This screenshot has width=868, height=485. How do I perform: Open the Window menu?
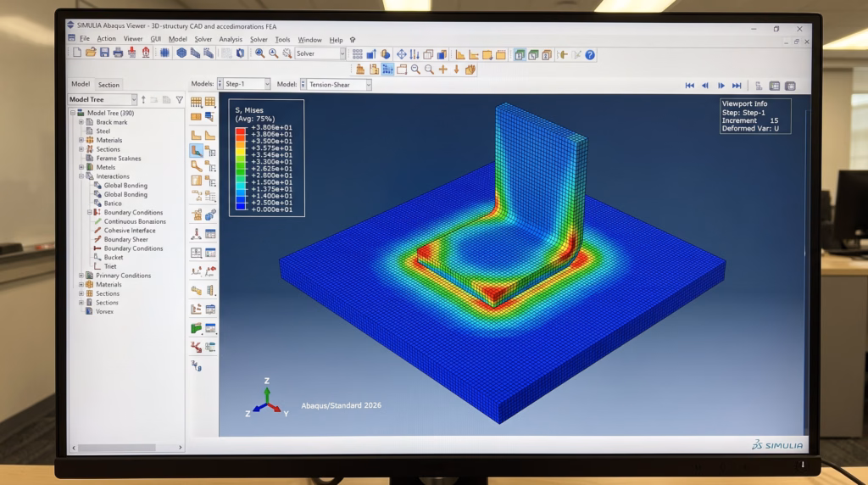309,40
